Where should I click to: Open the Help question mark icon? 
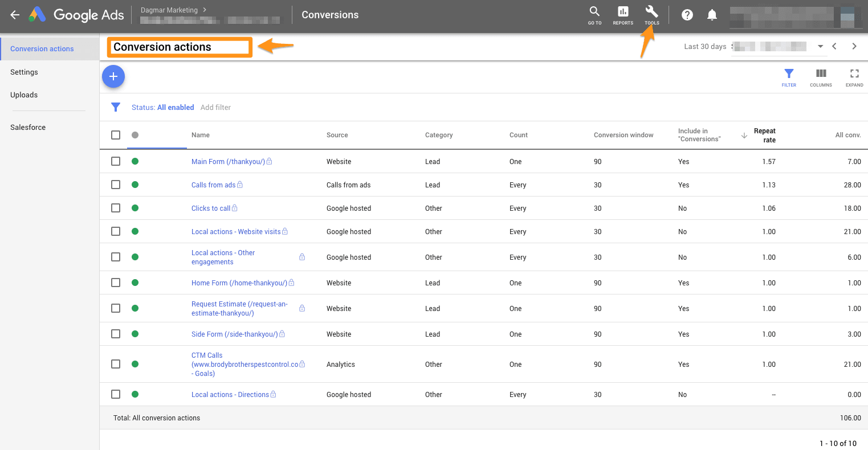pyautogui.click(x=687, y=15)
